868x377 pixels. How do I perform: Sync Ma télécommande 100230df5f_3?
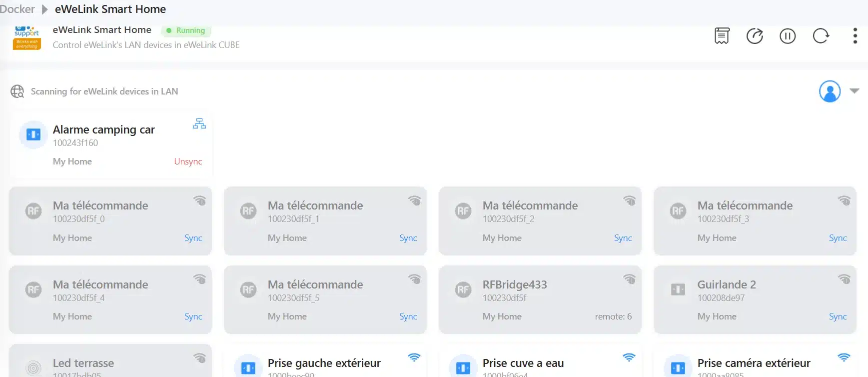point(838,238)
